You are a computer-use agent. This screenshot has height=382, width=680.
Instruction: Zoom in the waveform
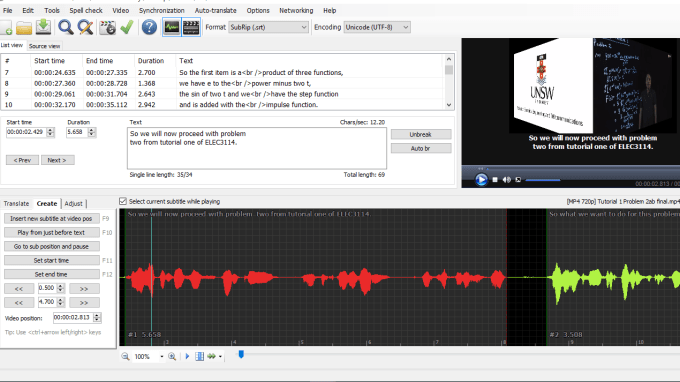click(172, 356)
